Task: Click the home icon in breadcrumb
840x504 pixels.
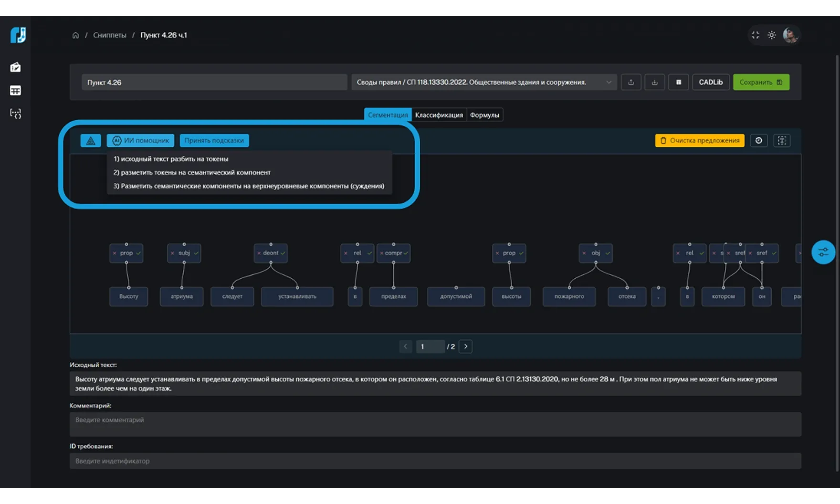Action: pos(75,35)
